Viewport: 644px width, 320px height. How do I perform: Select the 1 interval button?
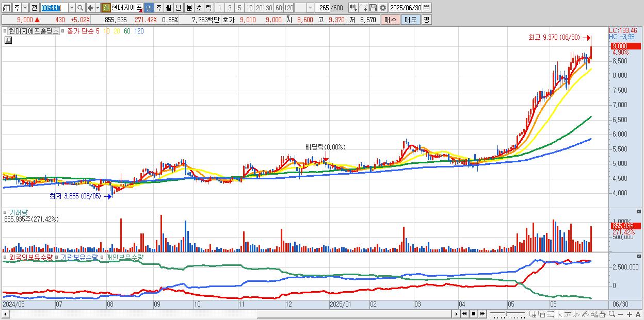[x=219, y=8]
